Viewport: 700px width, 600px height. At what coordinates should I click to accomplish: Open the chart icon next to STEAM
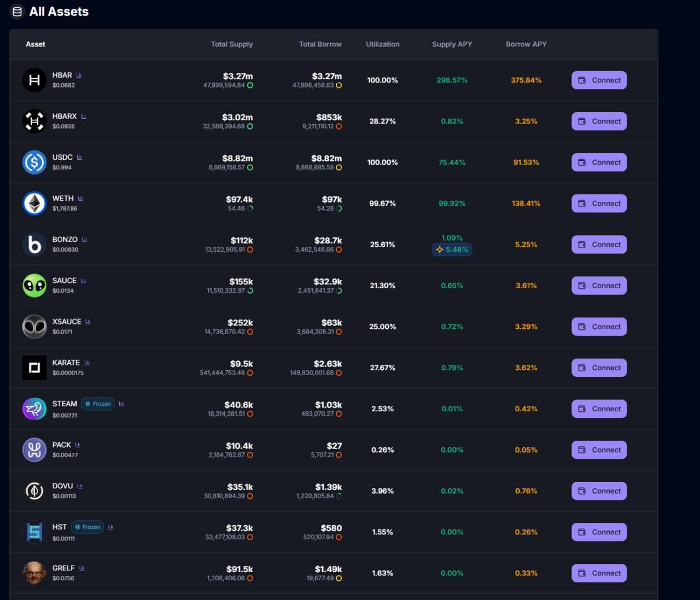click(121, 404)
